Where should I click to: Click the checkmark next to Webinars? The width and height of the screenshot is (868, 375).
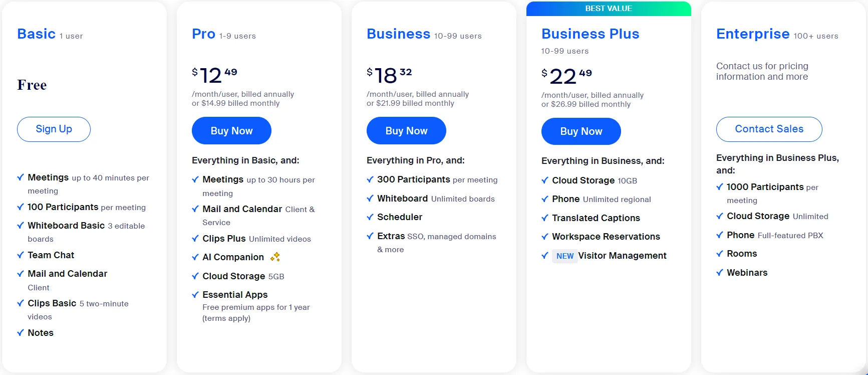(x=720, y=273)
